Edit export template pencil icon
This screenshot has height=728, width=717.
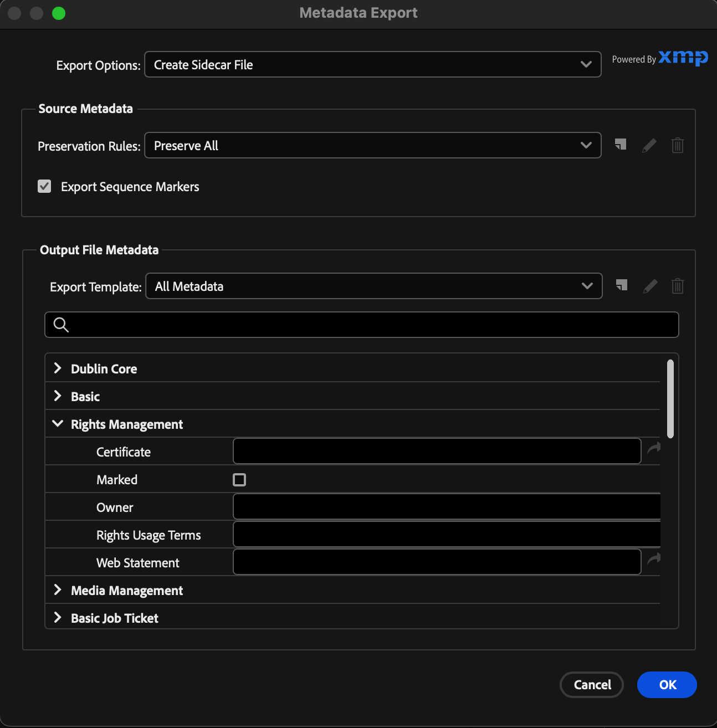pyautogui.click(x=650, y=286)
